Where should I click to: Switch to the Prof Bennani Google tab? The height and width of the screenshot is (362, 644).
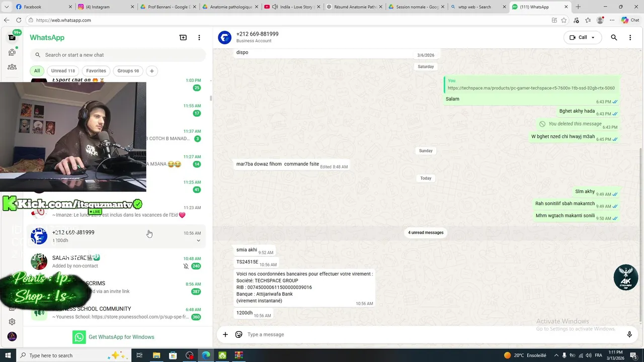[x=167, y=7]
